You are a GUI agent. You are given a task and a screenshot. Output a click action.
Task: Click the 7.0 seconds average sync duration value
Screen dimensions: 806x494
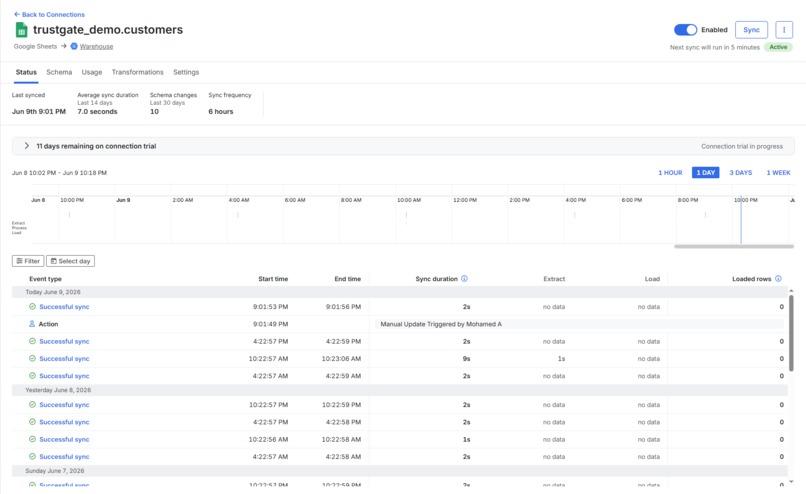(x=97, y=112)
